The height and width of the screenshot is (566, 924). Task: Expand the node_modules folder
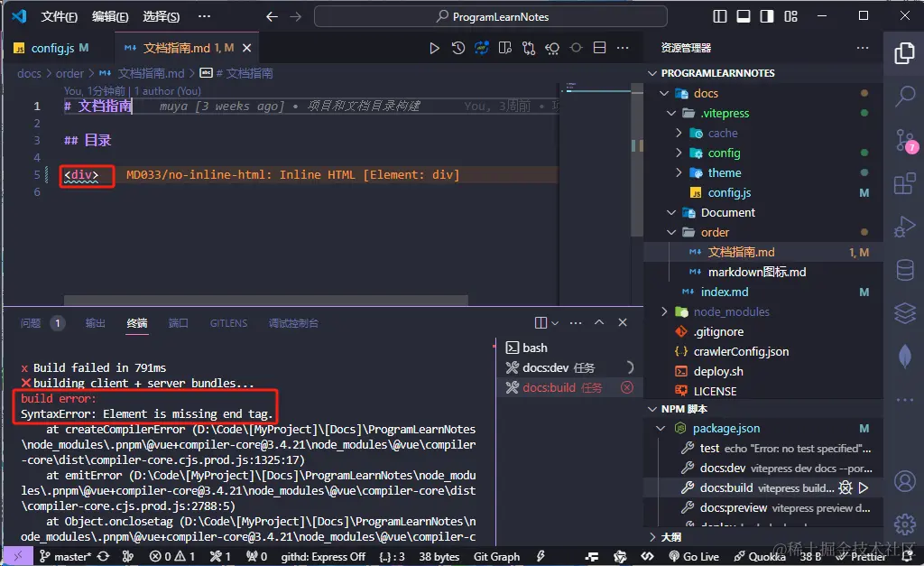(x=664, y=312)
